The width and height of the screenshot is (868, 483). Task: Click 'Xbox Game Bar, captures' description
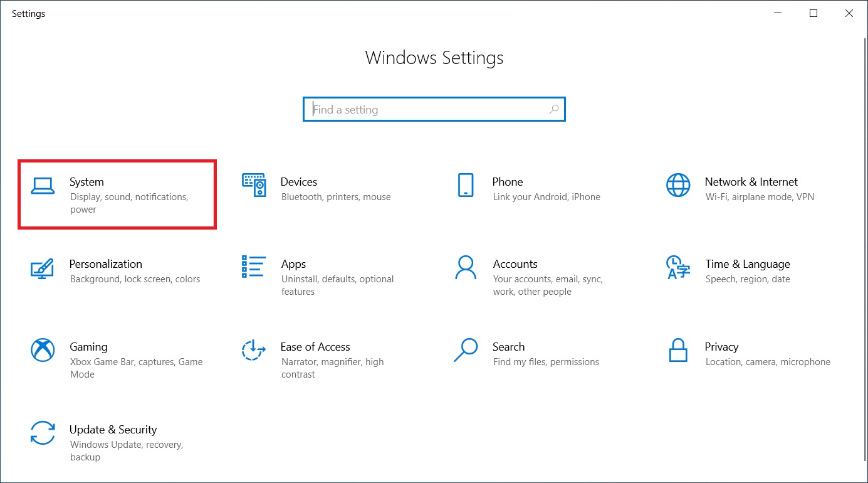[x=137, y=368]
